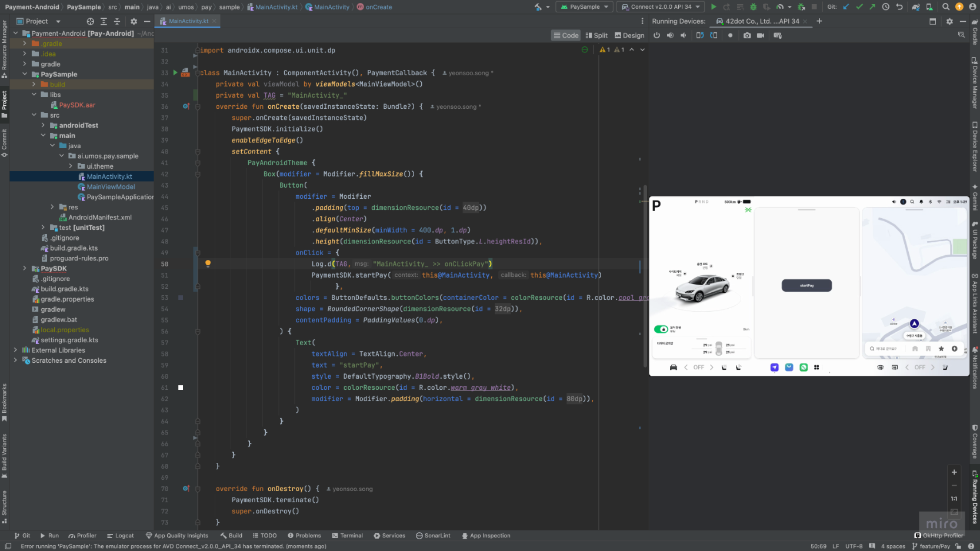Switch editor to Split view mode
This screenshot has width=980, height=551.
pyautogui.click(x=596, y=35)
